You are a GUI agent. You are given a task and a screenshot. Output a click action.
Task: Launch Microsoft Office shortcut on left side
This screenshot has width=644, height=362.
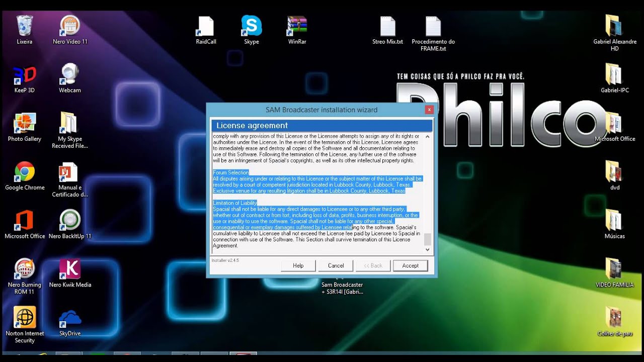tap(24, 224)
